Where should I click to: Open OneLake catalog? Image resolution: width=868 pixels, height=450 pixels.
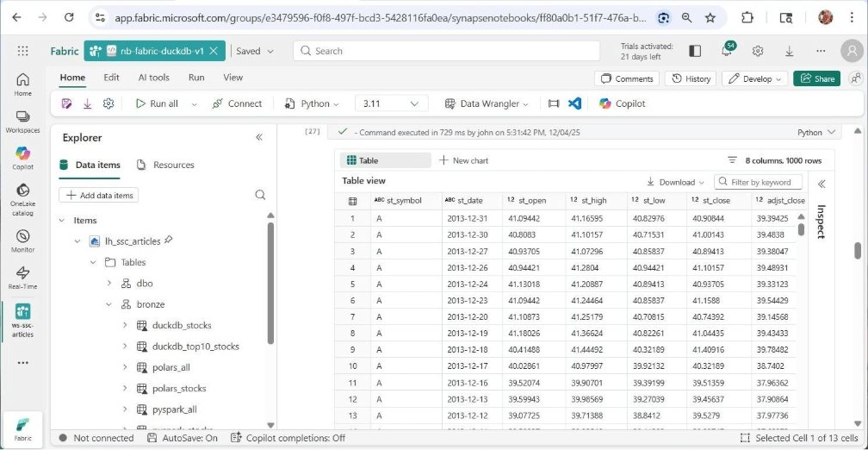22,199
